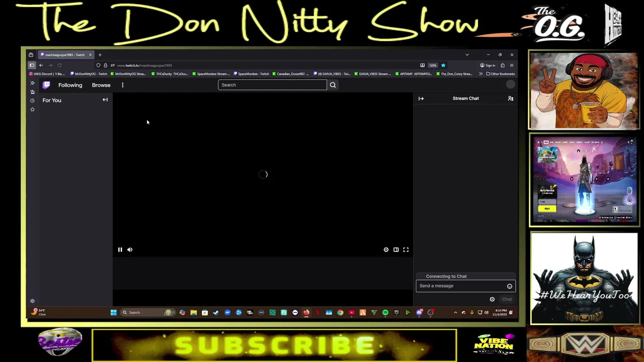This screenshot has width=644, height=362.
Task: Click the page actions icon in address bar
Action: (422, 65)
